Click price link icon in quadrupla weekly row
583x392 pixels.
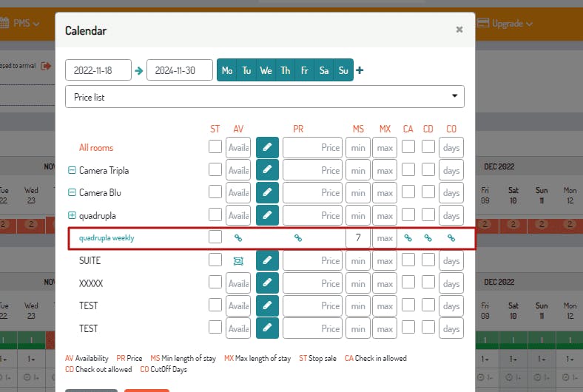[298, 238]
